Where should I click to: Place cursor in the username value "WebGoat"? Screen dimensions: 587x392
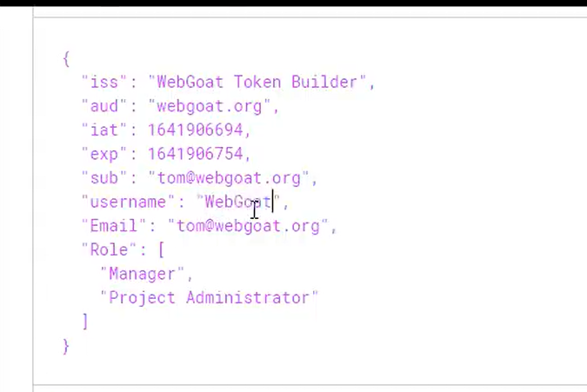[x=237, y=202]
